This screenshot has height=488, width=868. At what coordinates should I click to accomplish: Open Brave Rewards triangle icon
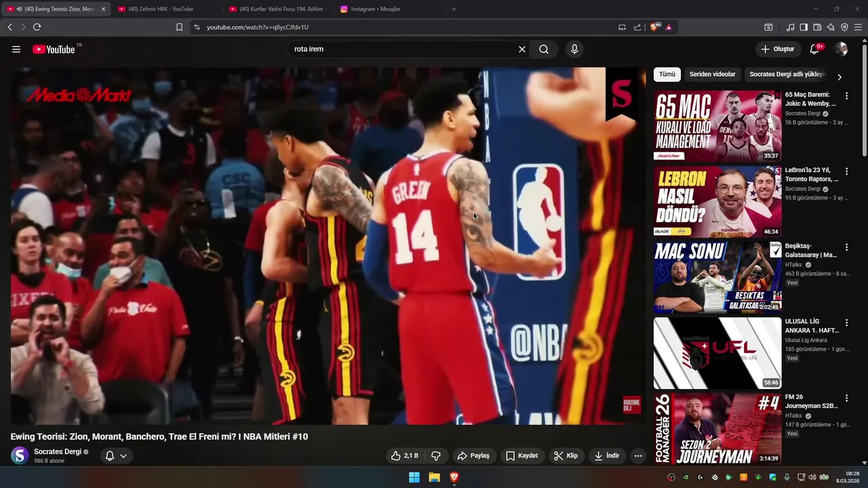tap(669, 27)
